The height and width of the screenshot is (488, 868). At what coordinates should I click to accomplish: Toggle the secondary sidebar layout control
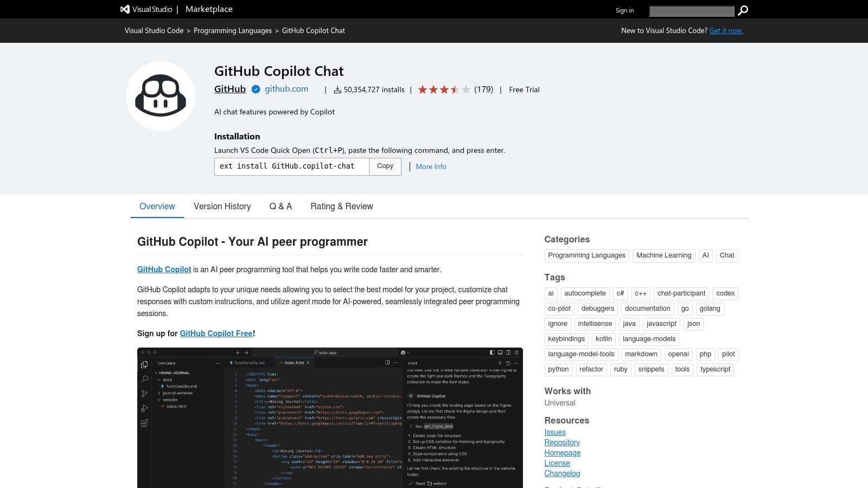(508, 353)
